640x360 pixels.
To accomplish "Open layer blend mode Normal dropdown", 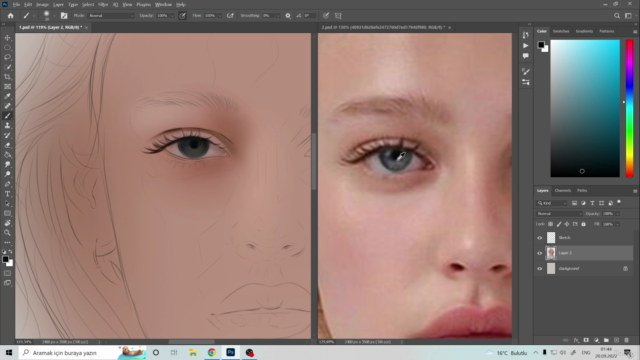I will (559, 213).
